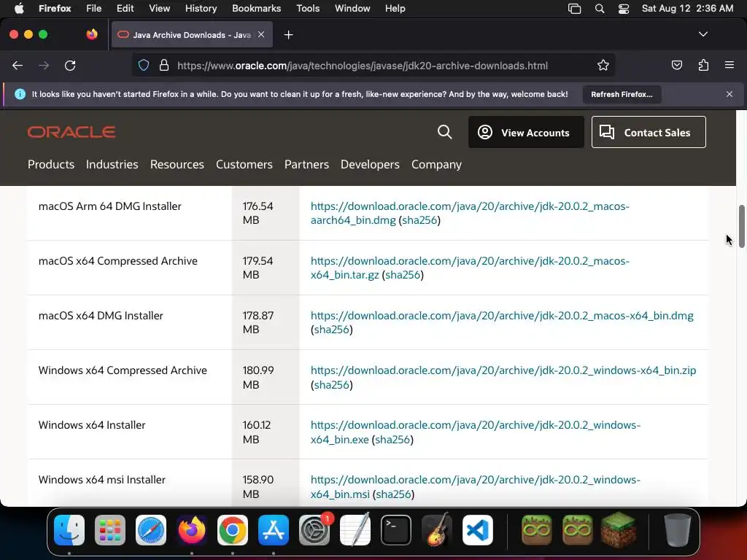Open the Firefox History menu

tap(201, 8)
